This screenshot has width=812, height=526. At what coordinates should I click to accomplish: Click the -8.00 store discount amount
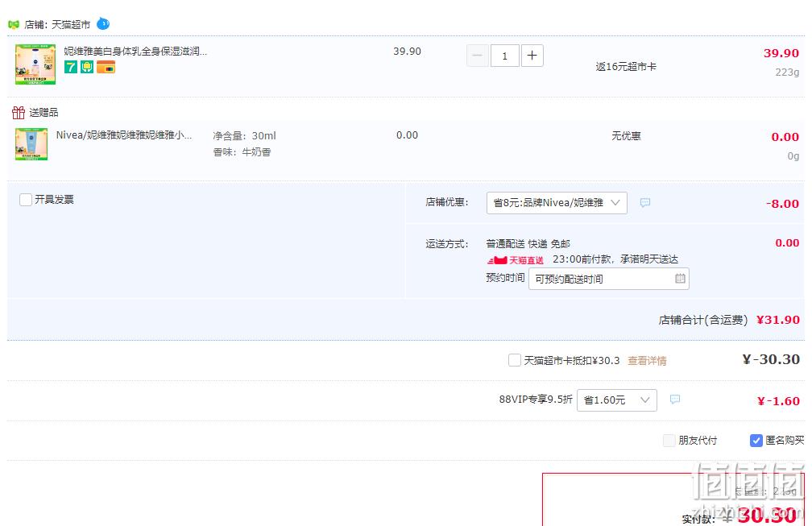tap(782, 204)
